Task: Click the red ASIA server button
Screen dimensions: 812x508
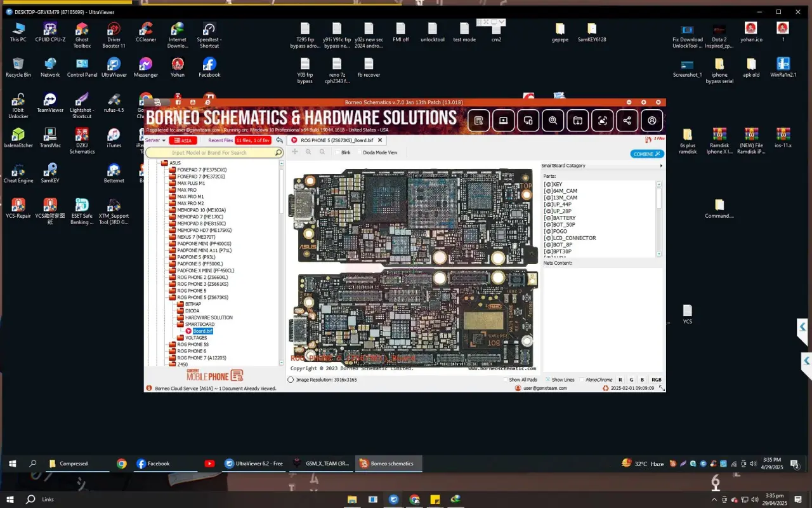Action: [185, 140]
